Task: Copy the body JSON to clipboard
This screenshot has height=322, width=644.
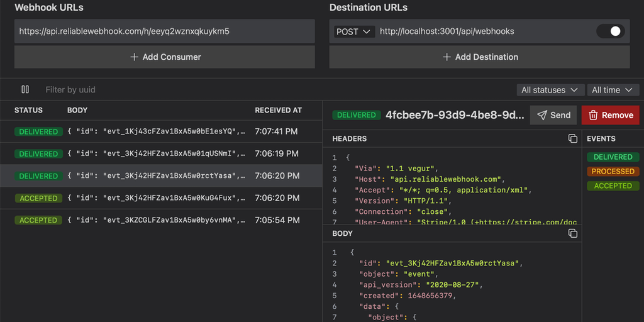Action: tap(572, 233)
